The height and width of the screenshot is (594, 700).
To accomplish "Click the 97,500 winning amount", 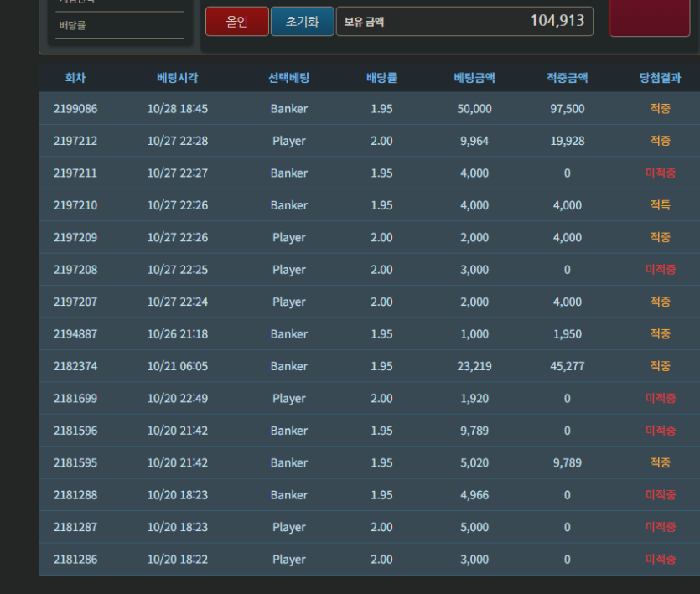I will pos(568,108).
